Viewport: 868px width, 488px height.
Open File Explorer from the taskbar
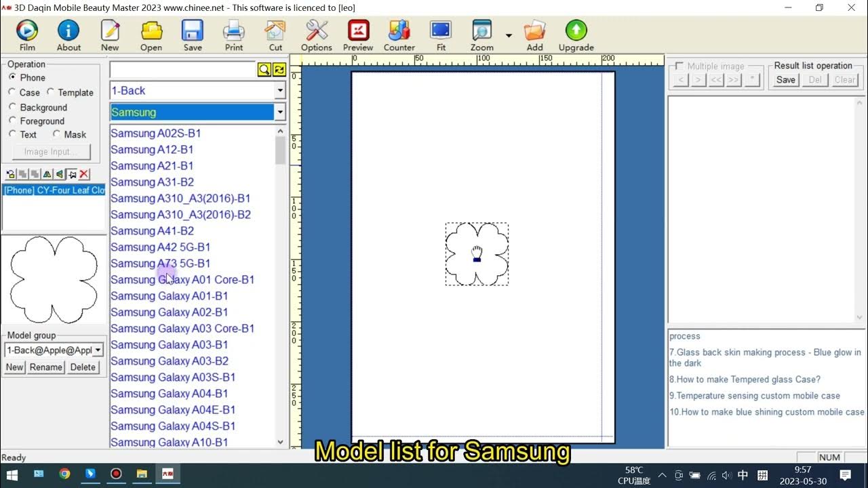pos(142,474)
